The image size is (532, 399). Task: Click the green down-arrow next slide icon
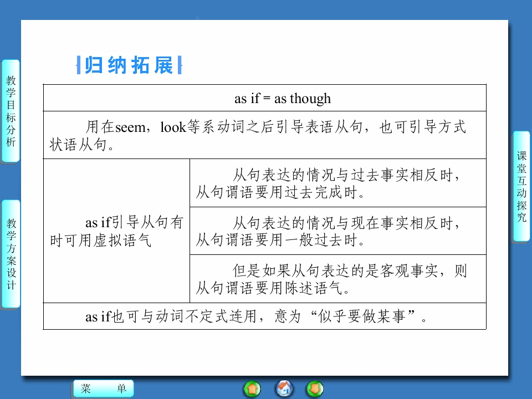coord(315,389)
